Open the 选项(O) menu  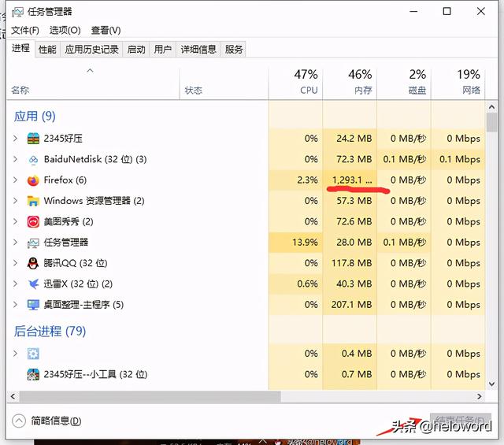[x=65, y=31]
